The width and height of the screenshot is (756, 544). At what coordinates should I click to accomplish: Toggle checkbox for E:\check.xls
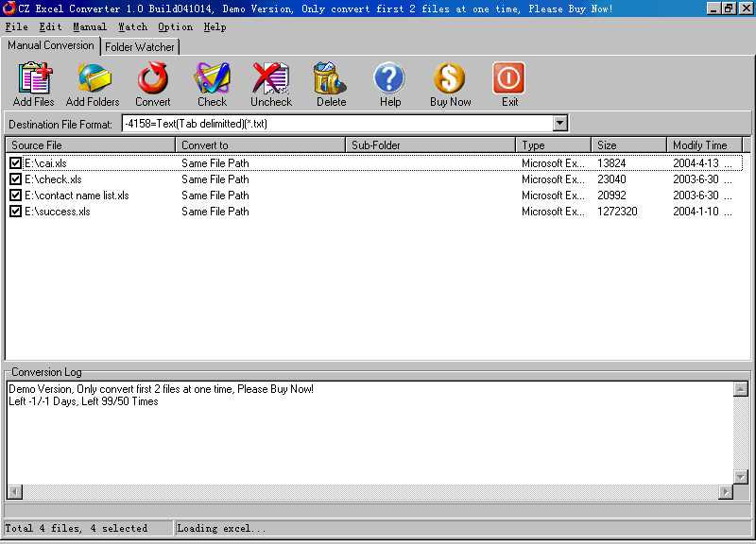tap(15, 179)
